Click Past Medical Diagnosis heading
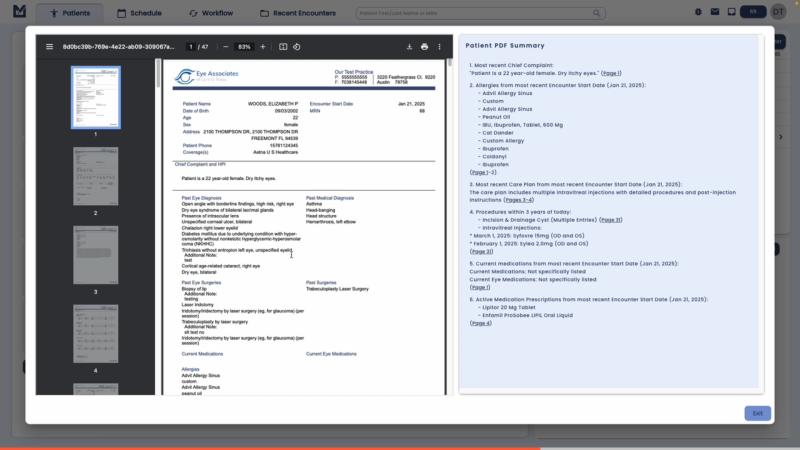The height and width of the screenshot is (450, 800). [x=330, y=198]
